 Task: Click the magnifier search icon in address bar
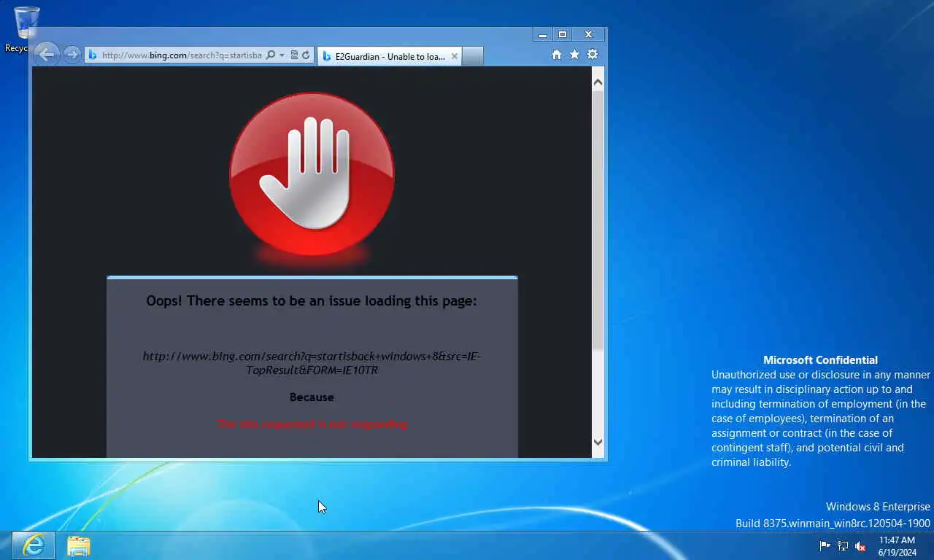click(x=271, y=55)
